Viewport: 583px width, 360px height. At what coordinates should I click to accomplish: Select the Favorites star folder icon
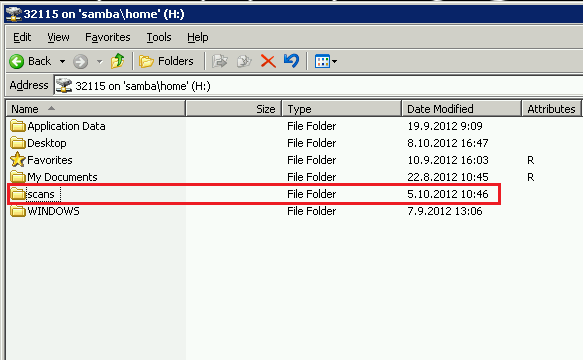(x=17, y=160)
